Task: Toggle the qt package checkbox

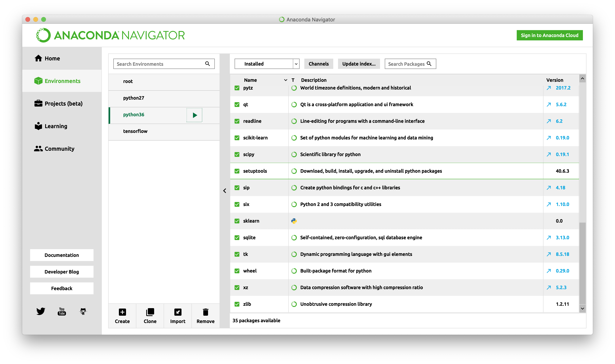Action: coord(237,105)
